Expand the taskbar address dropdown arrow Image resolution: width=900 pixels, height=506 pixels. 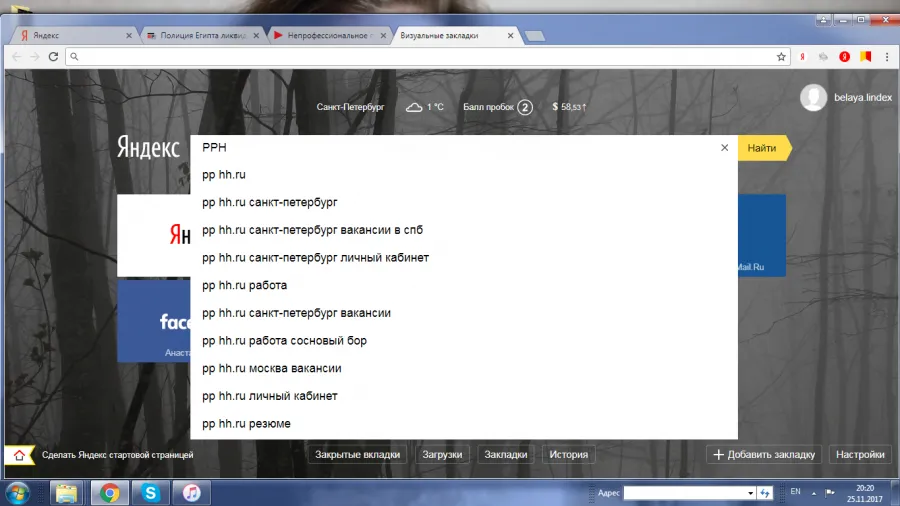point(750,493)
